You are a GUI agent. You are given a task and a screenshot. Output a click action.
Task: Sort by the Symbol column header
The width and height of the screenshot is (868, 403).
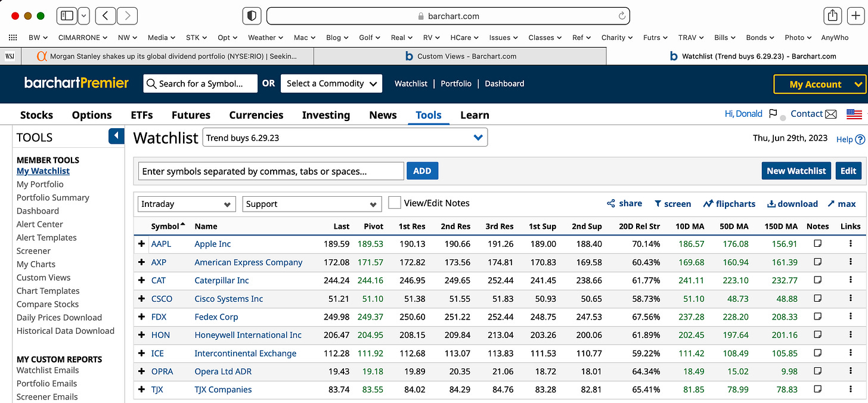(x=168, y=226)
